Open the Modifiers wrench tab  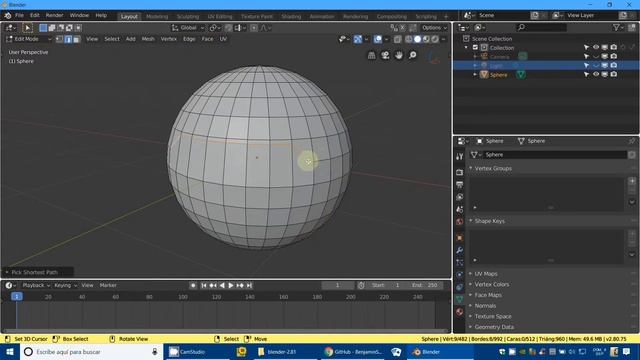point(460,250)
